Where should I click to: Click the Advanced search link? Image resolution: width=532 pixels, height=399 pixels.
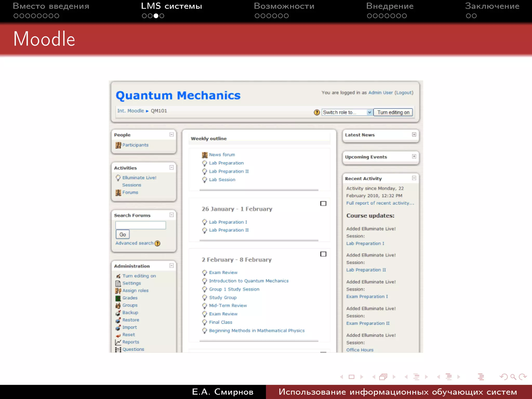coord(135,243)
